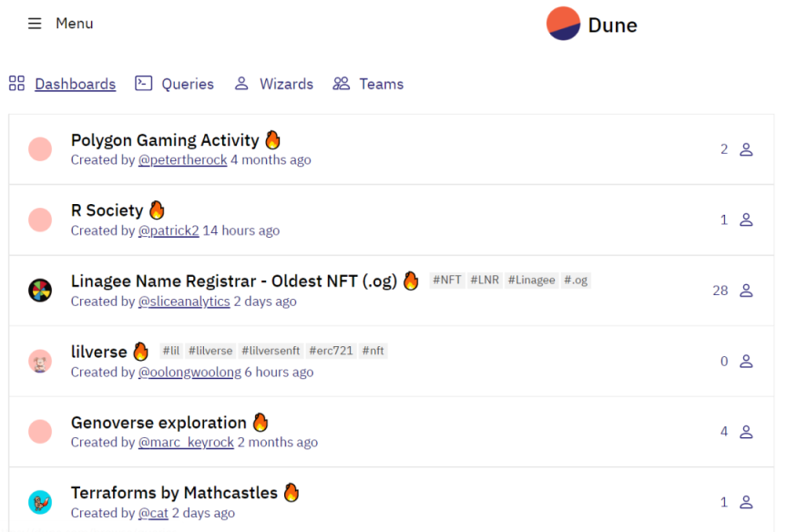The height and width of the screenshot is (532, 787).
Task: Open Terraforms by Mathcastles dashboard
Action: coord(174,493)
